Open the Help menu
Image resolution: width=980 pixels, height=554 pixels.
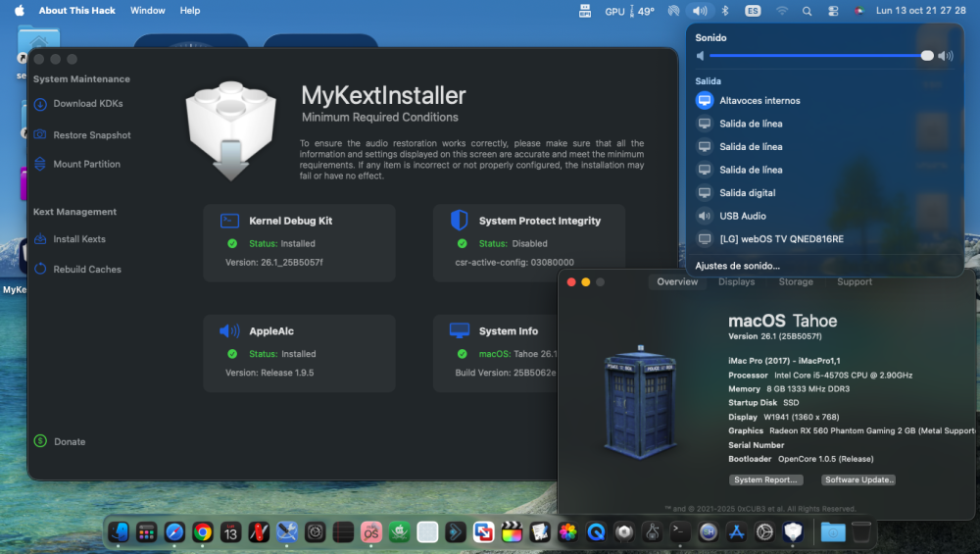coord(190,11)
